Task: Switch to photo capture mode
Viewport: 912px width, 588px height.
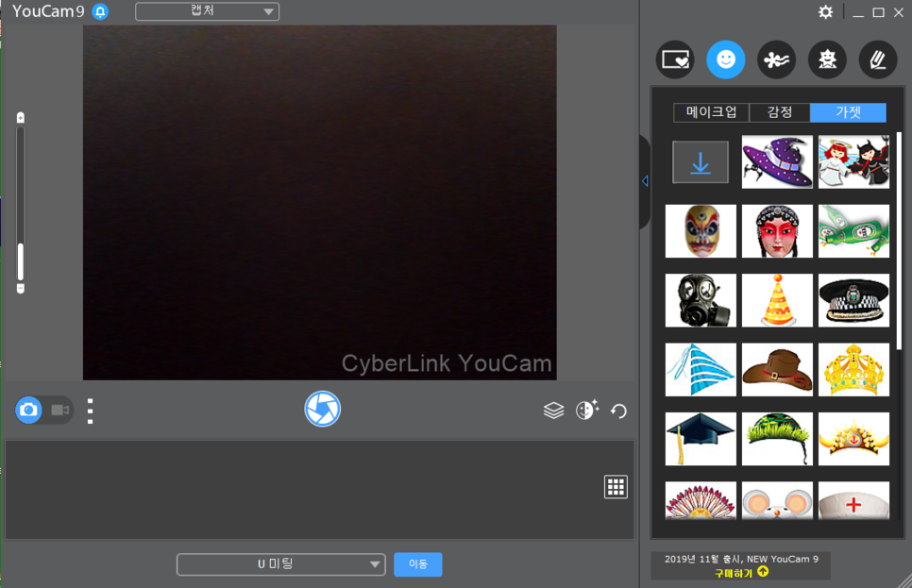Action: [28, 410]
